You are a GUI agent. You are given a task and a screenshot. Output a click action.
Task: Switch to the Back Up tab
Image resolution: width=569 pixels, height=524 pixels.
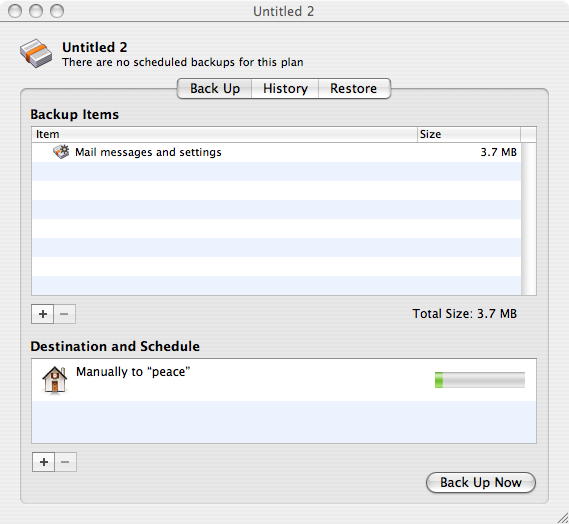click(215, 88)
